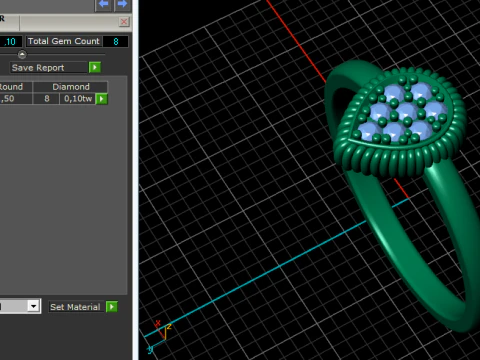The height and width of the screenshot is (360, 480).
Task: Click the Set Material button
Action: tap(75, 307)
